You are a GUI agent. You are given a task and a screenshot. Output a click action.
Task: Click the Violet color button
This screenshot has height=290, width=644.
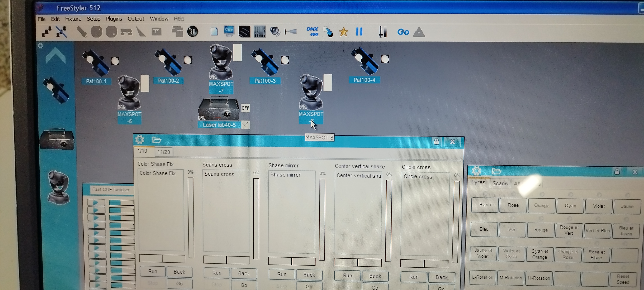tap(599, 206)
